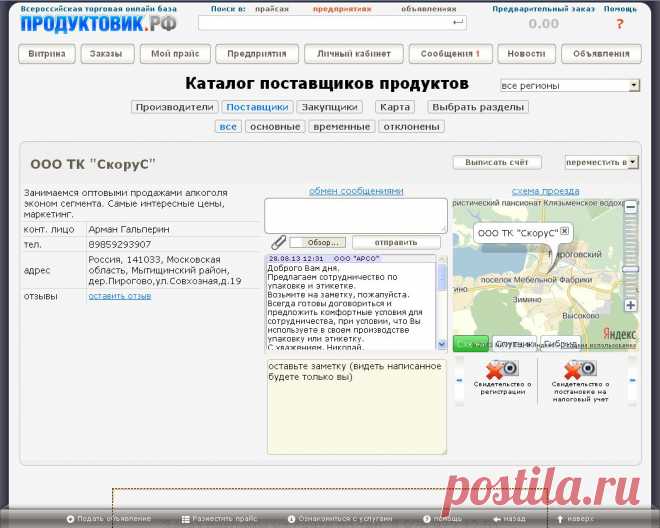Open the все регионы dropdown

(x=570, y=85)
